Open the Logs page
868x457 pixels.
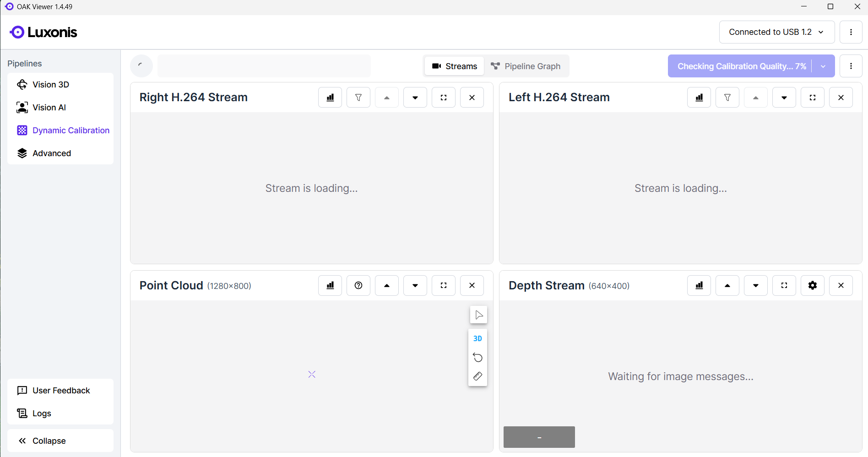[42, 413]
